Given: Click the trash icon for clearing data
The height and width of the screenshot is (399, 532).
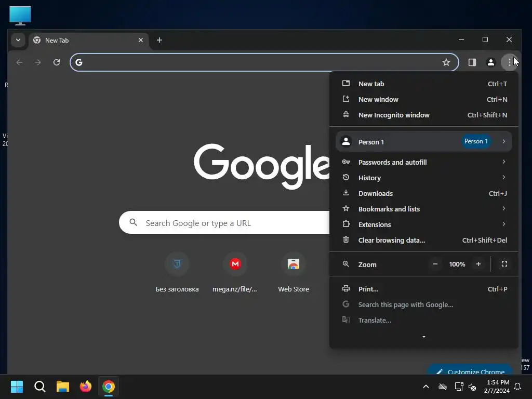Looking at the screenshot, I should tap(345, 240).
